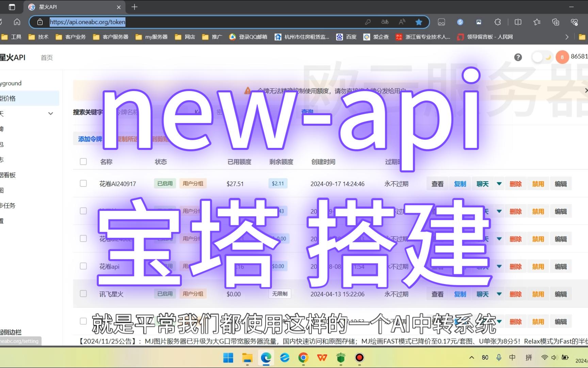Click the 2024-04-13 15:22:06 creation time
Image resolution: width=588 pixels, height=368 pixels.
pos(338,294)
